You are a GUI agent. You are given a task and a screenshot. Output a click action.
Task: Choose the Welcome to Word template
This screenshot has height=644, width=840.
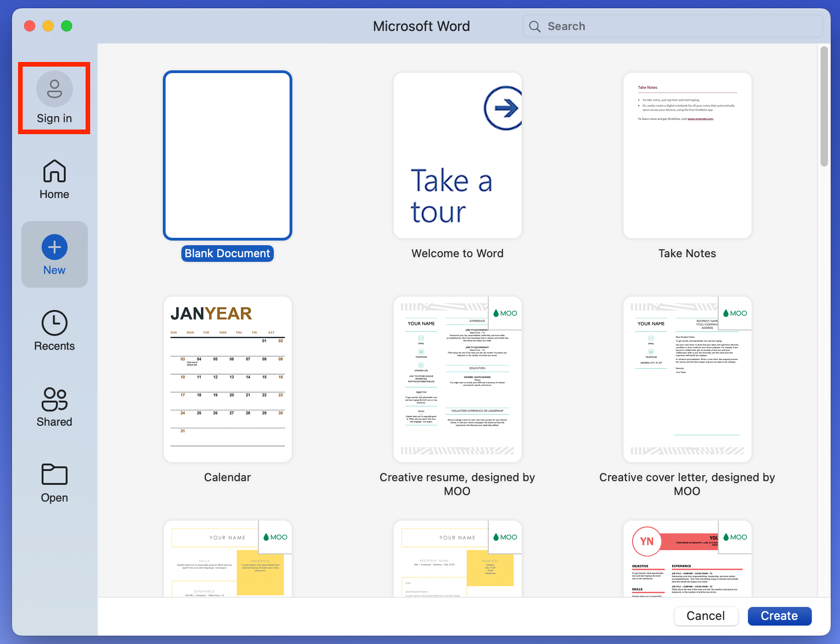click(x=457, y=155)
